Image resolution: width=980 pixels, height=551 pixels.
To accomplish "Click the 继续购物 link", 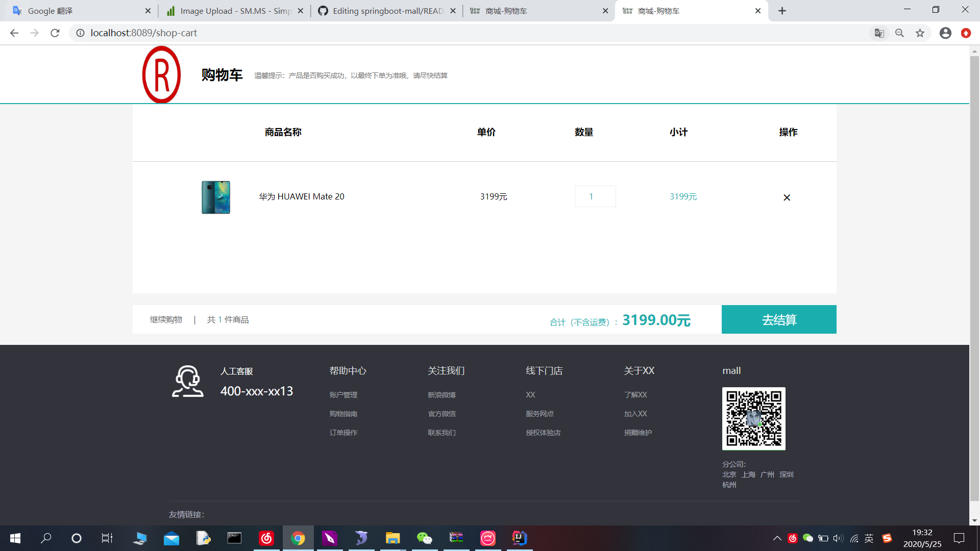I will (165, 319).
